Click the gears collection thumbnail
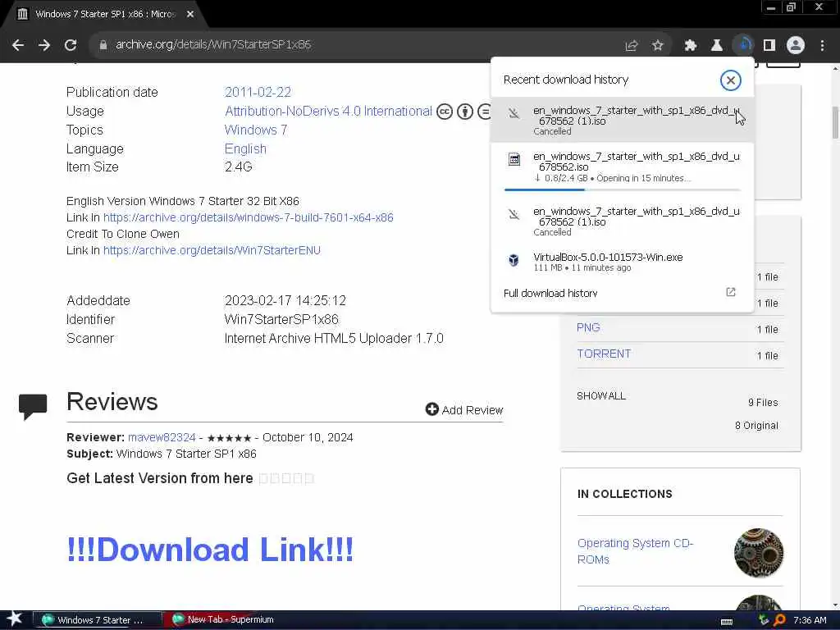 pos(759,553)
